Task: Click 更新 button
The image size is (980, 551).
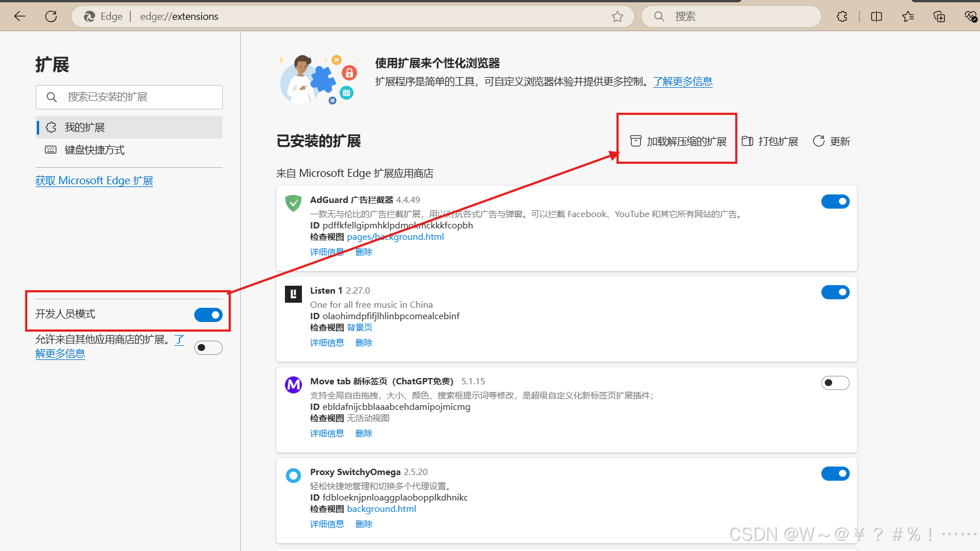Action: click(831, 141)
